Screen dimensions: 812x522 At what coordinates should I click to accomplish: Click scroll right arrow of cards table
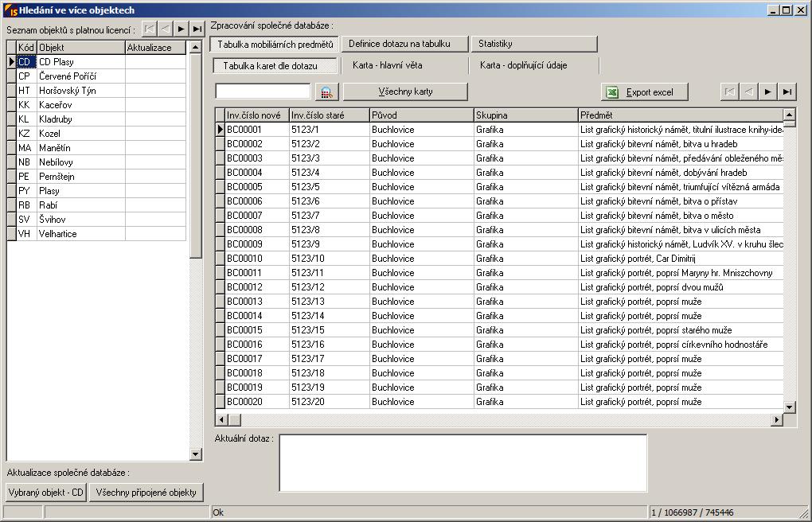tap(776, 419)
